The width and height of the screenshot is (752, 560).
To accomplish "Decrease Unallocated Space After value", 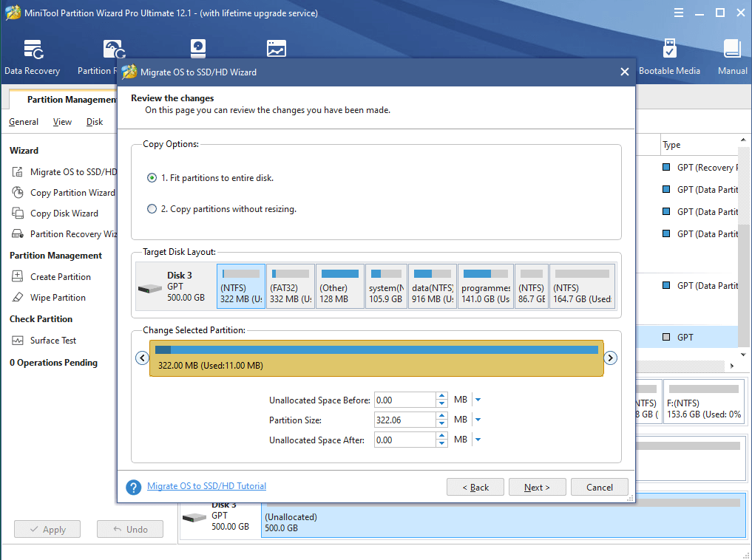I will point(441,443).
